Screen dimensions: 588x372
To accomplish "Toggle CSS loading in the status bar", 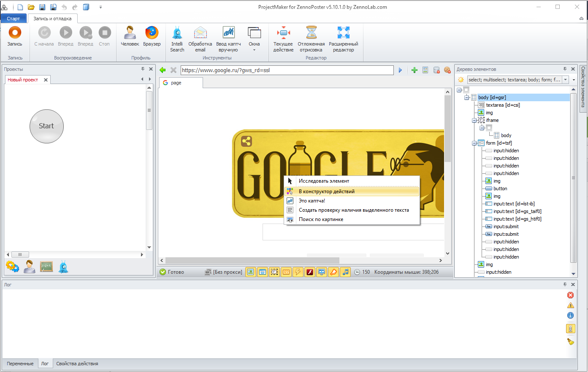I will (286, 272).
